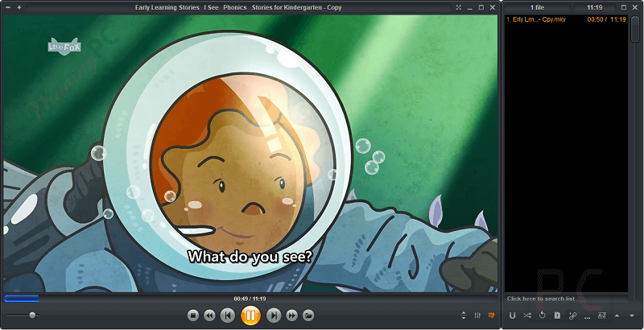Click the add file to playlist icon
Screen dimensions: 644x330
(557, 316)
